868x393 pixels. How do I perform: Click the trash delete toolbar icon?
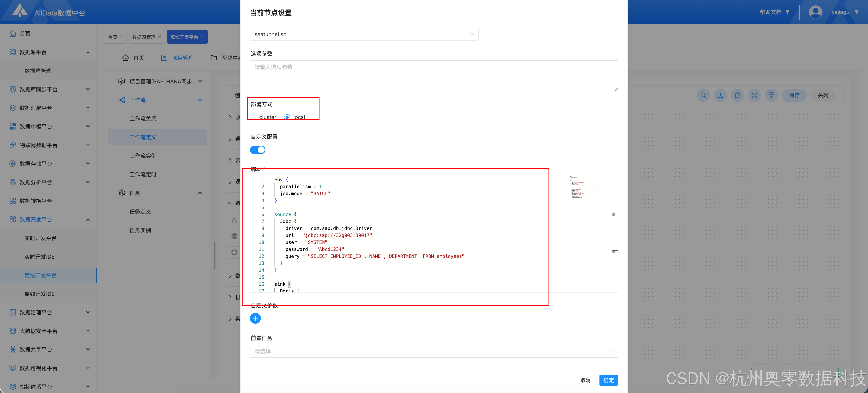click(737, 95)
